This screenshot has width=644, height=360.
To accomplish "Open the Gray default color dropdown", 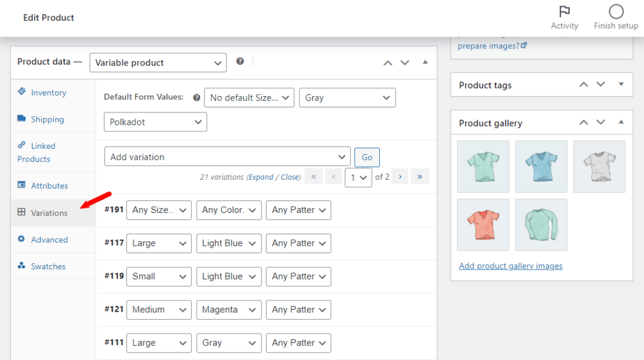I will pos(347,97).
